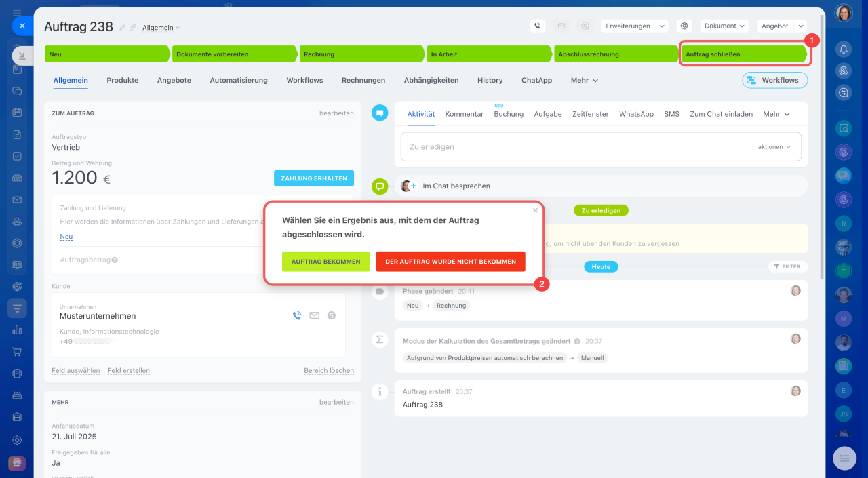868x478 pixels.
Task: Open the Rechnungen tab
Action: tap(363, 80)
